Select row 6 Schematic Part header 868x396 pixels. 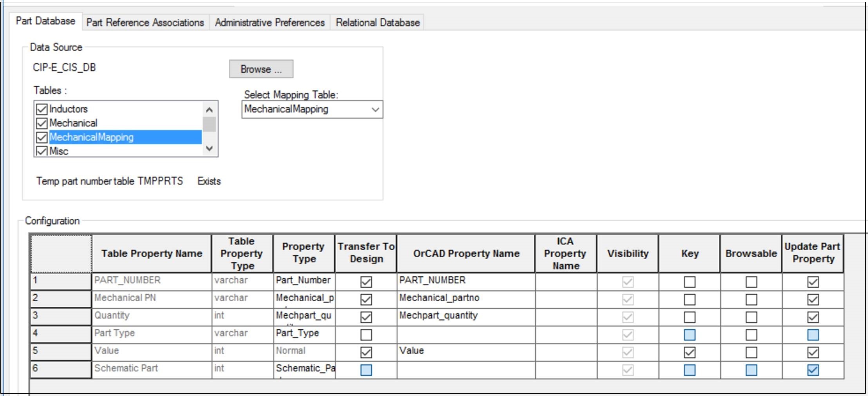point(60,368)
